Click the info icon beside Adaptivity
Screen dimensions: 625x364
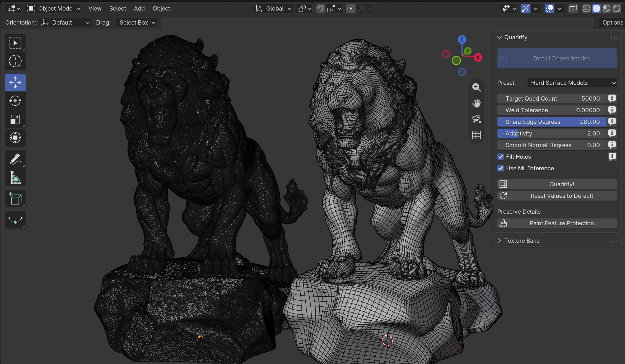pyautogui.click(x=612, y=133)
